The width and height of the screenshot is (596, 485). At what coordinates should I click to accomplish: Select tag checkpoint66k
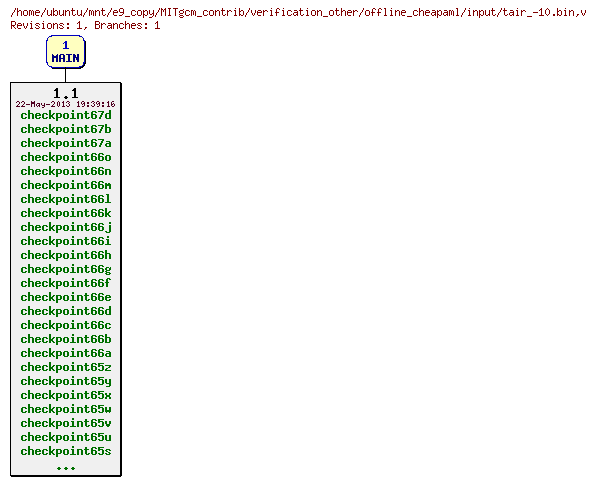click(x=66, y=213)
